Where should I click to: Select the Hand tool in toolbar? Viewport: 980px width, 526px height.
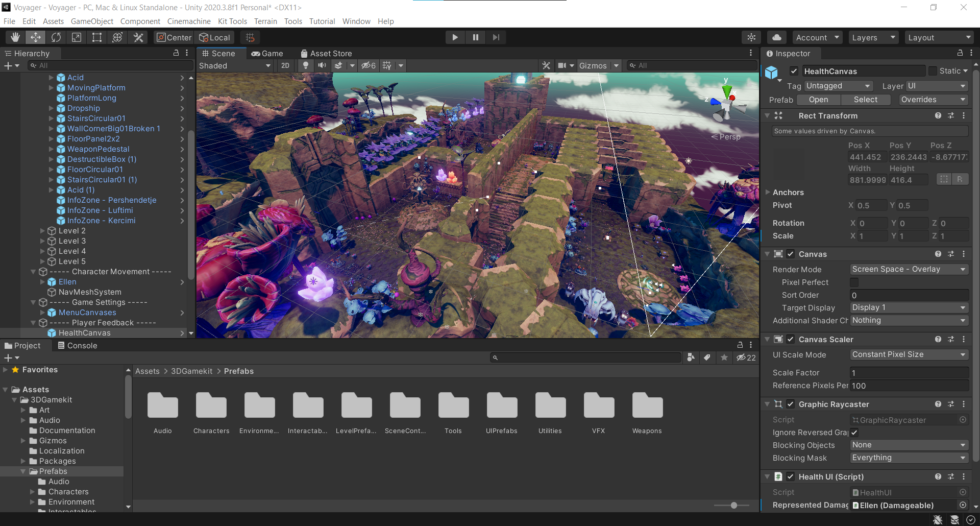(15, 37)
